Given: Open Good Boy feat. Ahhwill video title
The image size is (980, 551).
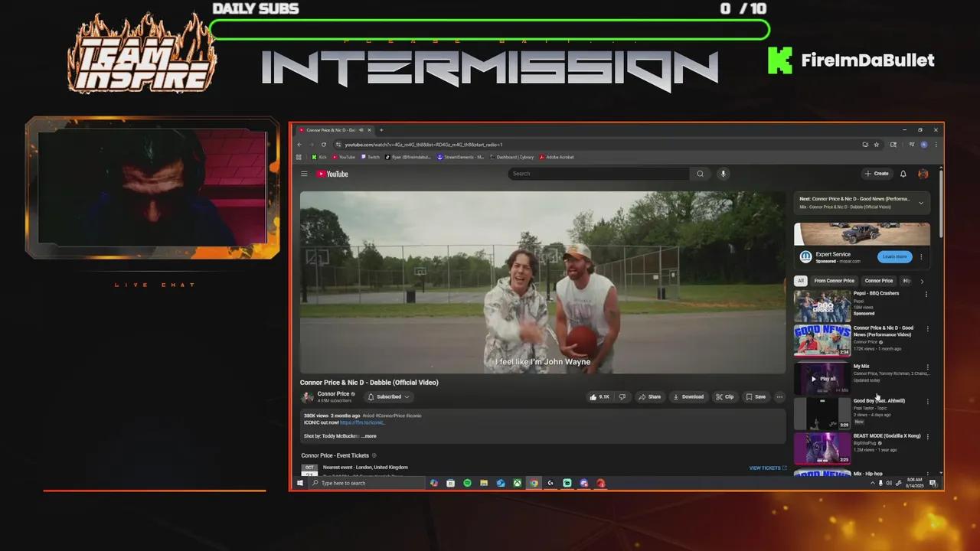Looking at the screenshot, I should [879, 400].
